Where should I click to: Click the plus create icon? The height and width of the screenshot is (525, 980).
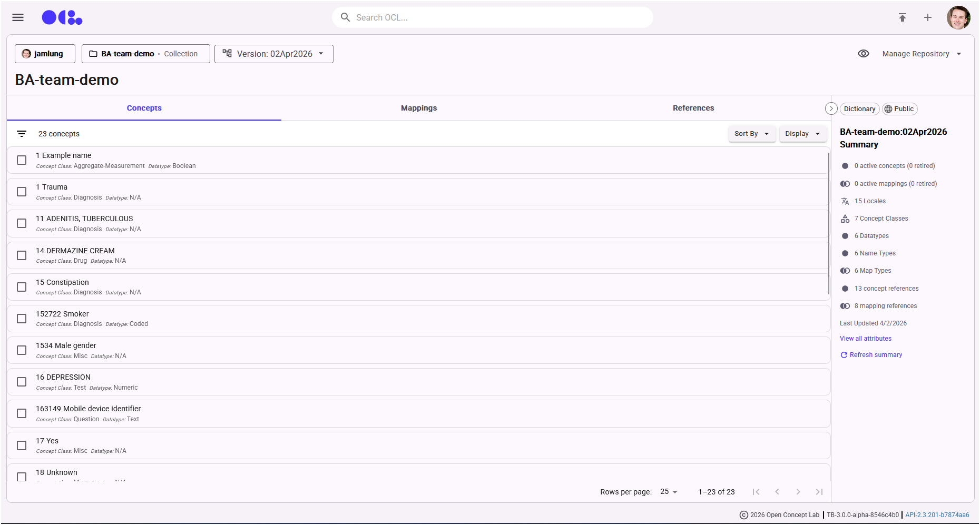click(927, 17)
